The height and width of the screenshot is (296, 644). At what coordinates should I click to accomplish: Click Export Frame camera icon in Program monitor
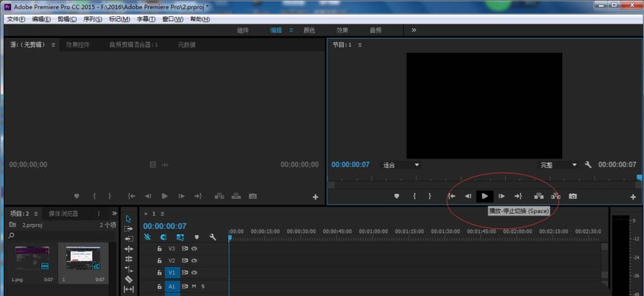point(573,196)
